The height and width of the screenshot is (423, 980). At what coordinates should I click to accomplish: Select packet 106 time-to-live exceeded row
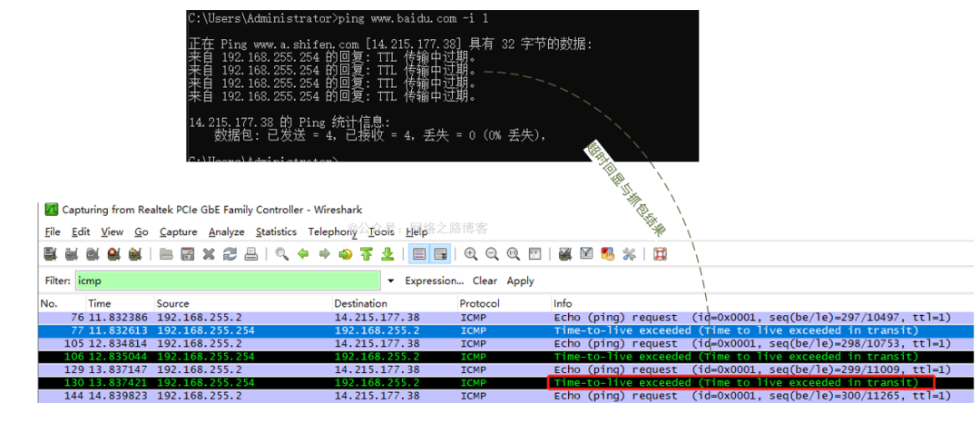(505, 357)
